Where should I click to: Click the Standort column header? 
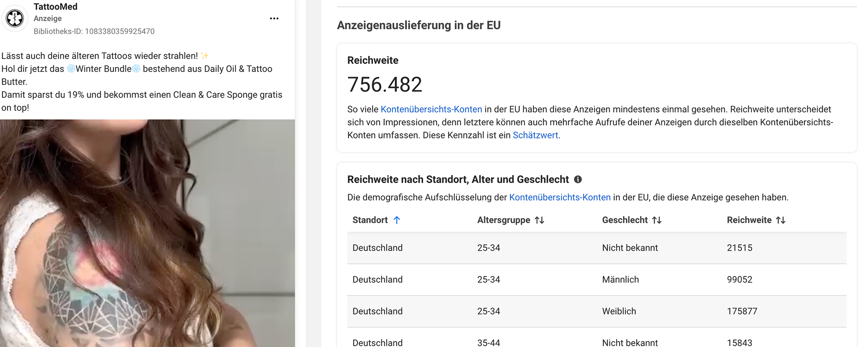point(370,220)
